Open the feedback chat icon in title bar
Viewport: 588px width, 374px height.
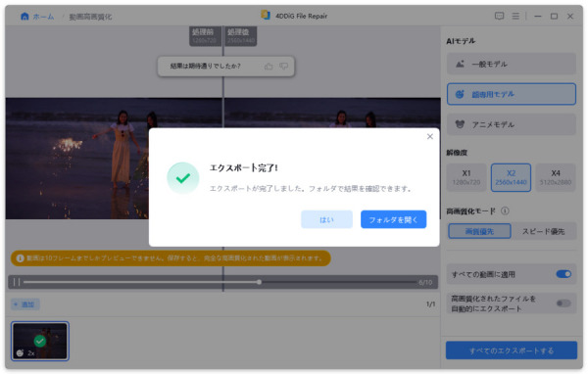(499, 16)
